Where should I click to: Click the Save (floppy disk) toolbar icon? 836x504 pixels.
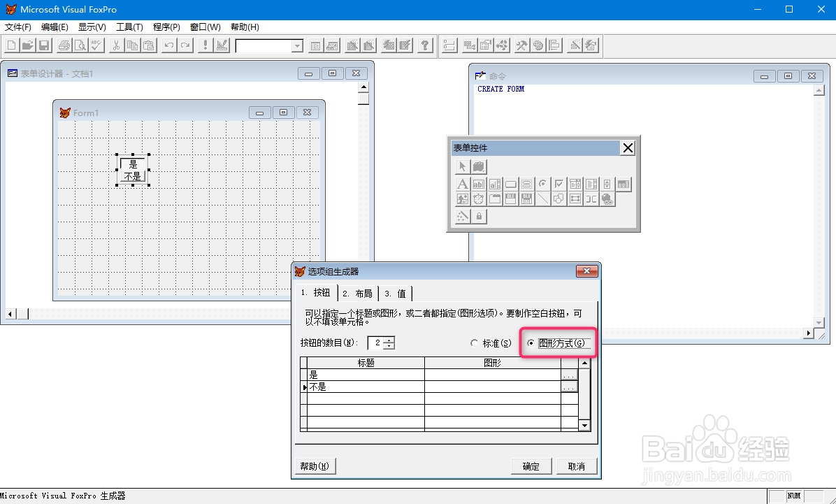click(x=44, y=45)
